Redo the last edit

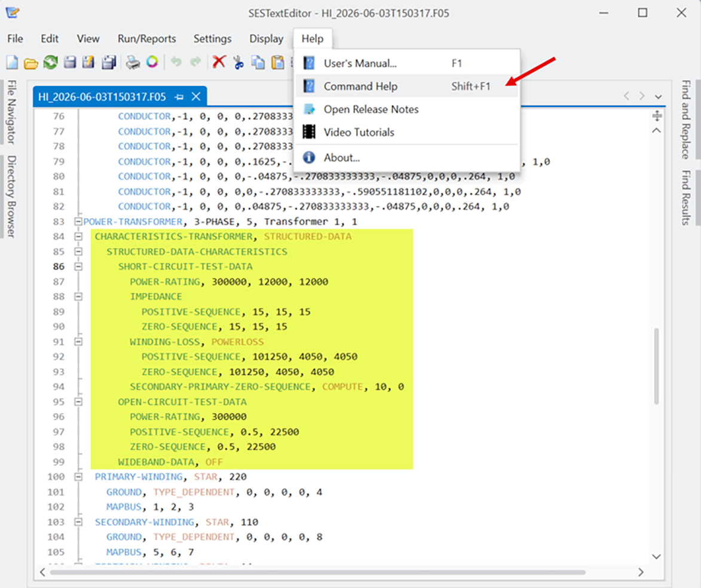195,62
